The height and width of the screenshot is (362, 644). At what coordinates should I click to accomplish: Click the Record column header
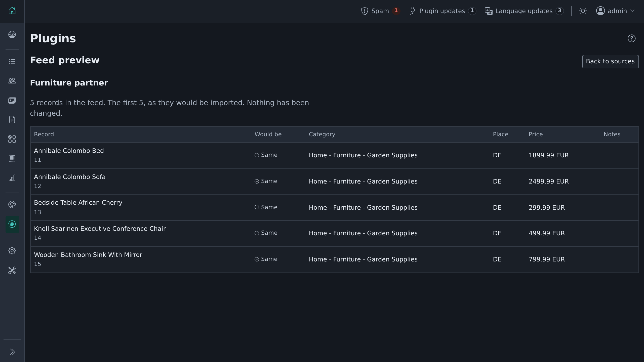click(44, 134)
